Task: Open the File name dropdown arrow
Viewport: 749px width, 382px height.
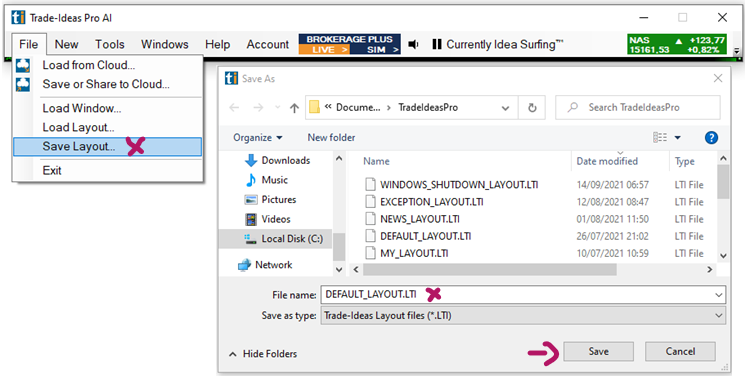Action: coord(718,295)
